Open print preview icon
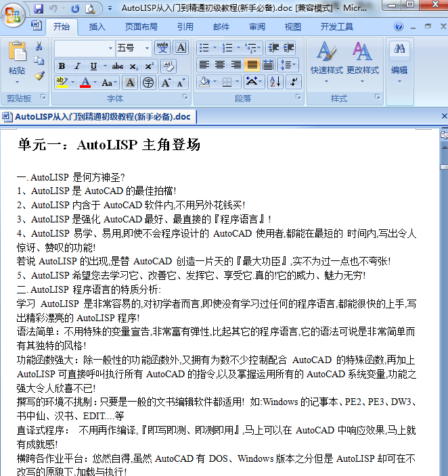The image size is (448, 476). (90, 9)
